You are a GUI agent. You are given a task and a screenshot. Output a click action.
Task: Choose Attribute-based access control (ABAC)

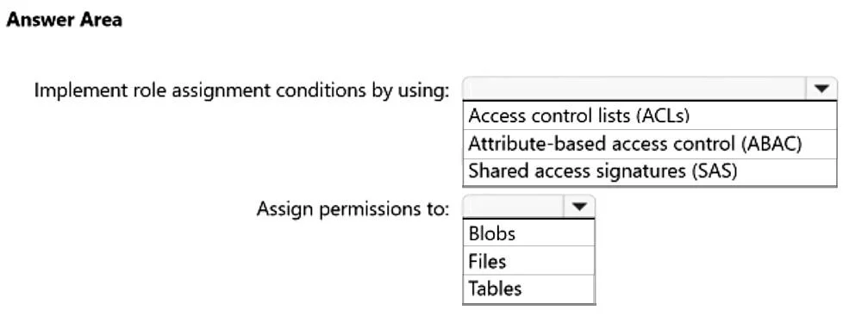[649, 144]
